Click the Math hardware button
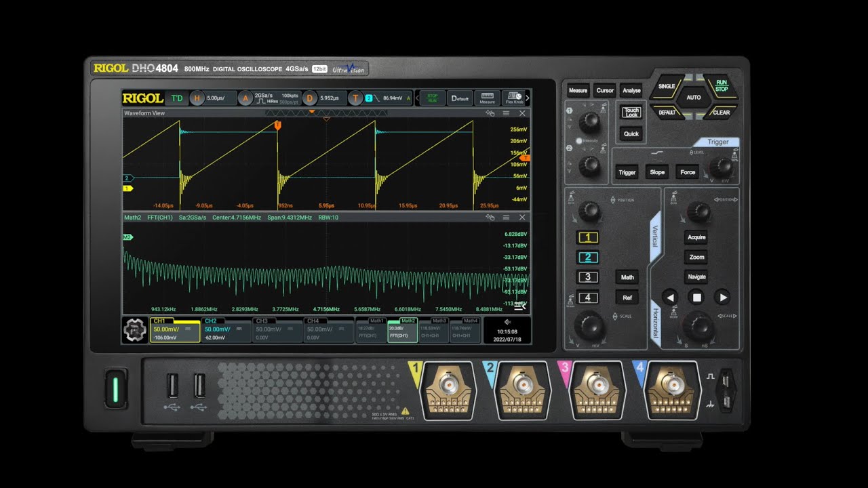This screenshot has height=488, width=868. pyautogui.click(x=627, y=277)
